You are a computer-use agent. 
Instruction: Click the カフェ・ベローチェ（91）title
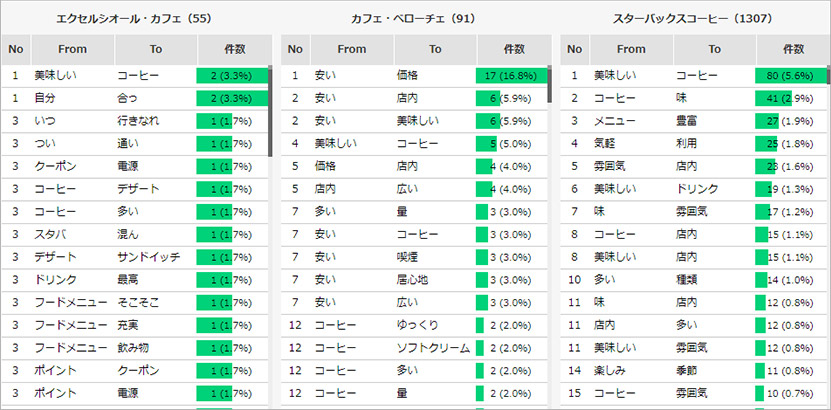tap(413, 19)
